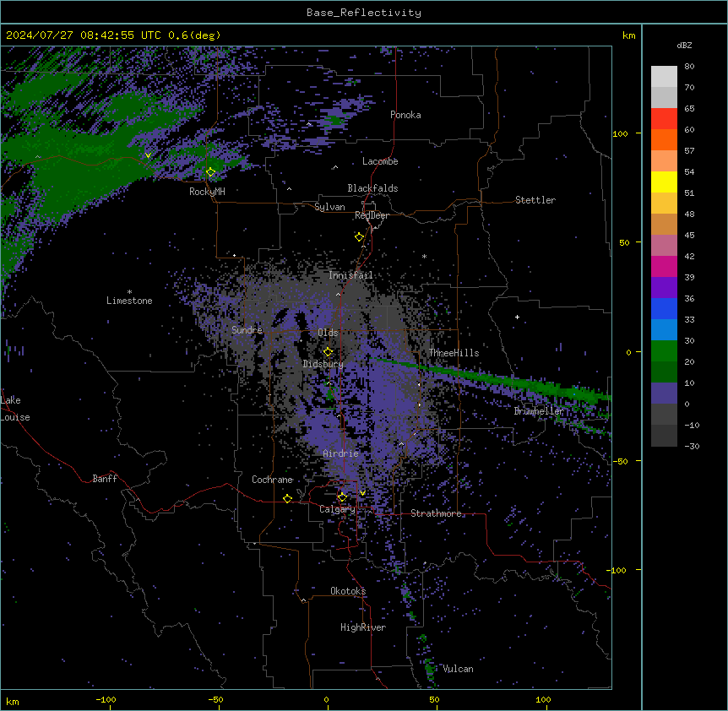This screenshot has height=711, width=728.
Task: Click the 57 value on the dBZ legend
Action: (x=689, y=151)
